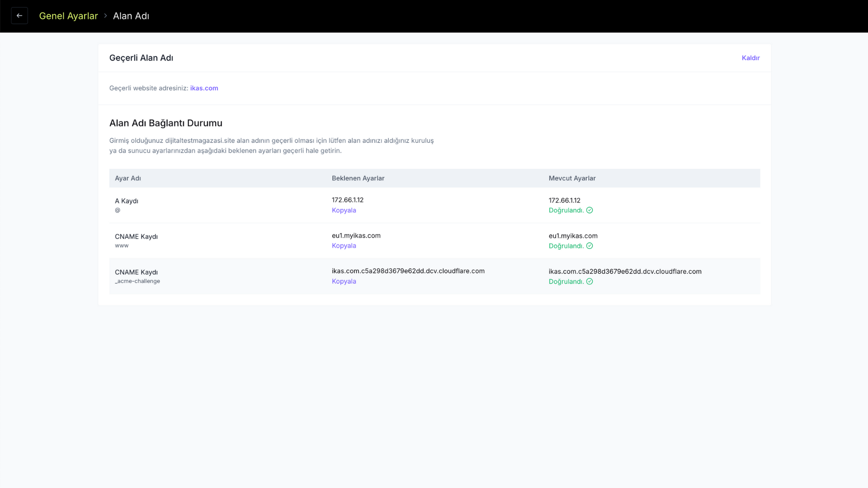Click the dijitaltestmagazasi.site instruction paragraph
This screenshot has height=488, width=868.
[271, 145]
